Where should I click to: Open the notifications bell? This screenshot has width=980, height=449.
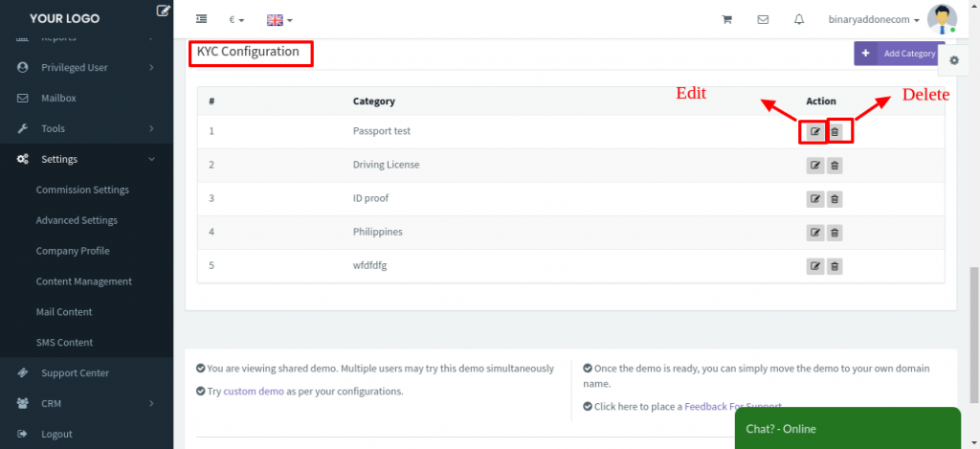(x=799, y=19)
